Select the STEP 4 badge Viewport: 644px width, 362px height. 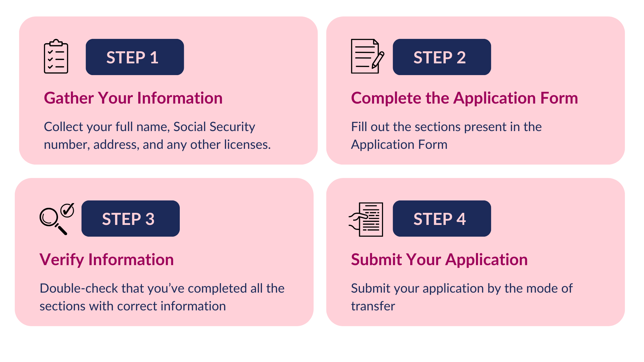(x=441, y=219)
